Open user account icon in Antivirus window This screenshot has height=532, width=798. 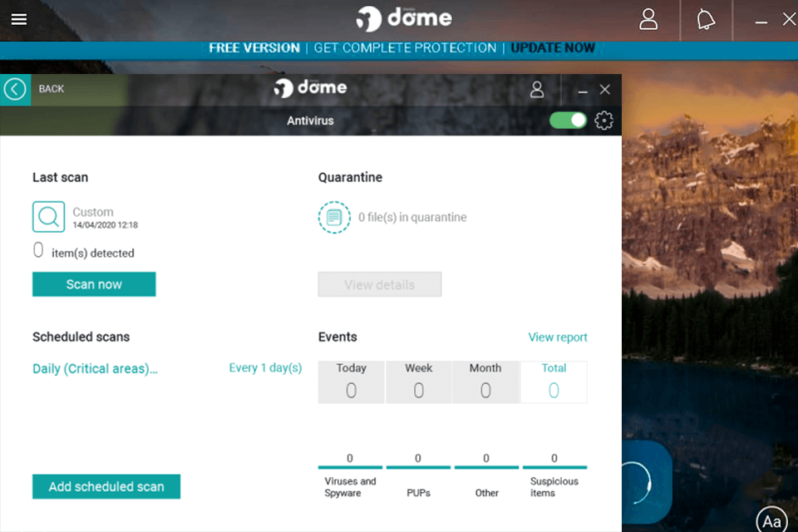537,90
